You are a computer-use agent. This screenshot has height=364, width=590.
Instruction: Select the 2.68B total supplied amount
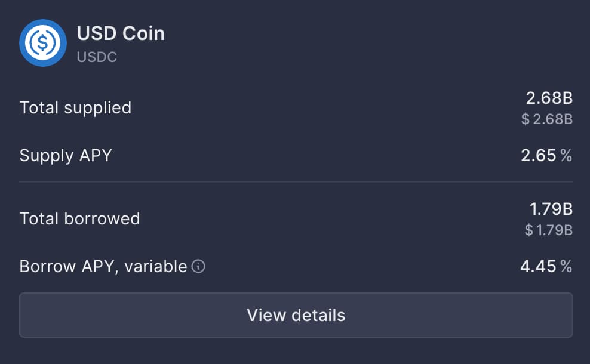tap(549, 98)
